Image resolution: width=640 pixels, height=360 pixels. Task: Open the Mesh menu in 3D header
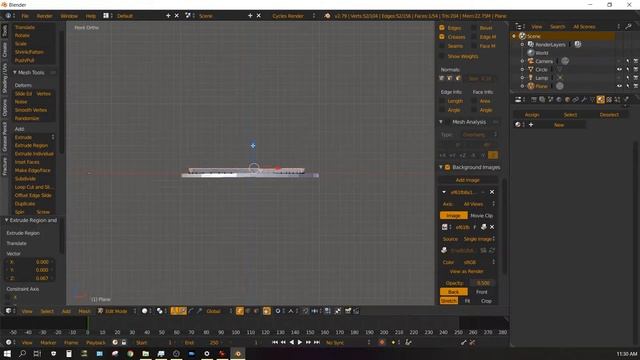pyautogui.click(x=84, y=311)
